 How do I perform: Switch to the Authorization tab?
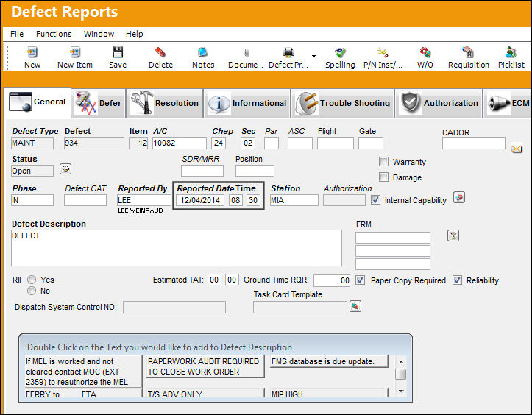(x=439, y=103)
